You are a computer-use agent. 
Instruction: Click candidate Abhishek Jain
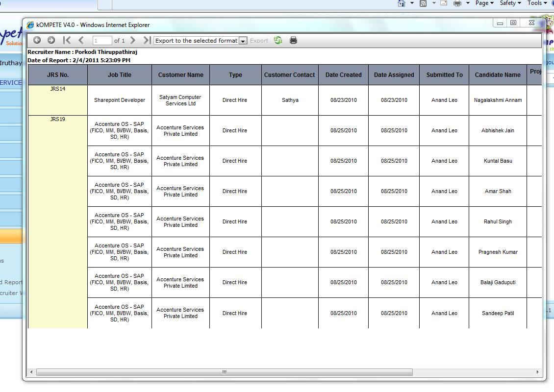coord(498,131)
